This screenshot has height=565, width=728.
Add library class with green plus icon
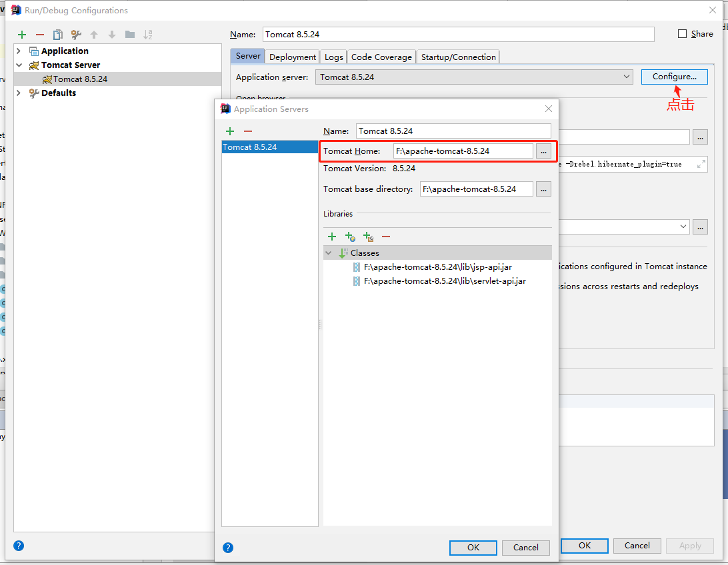pos(332,237)
